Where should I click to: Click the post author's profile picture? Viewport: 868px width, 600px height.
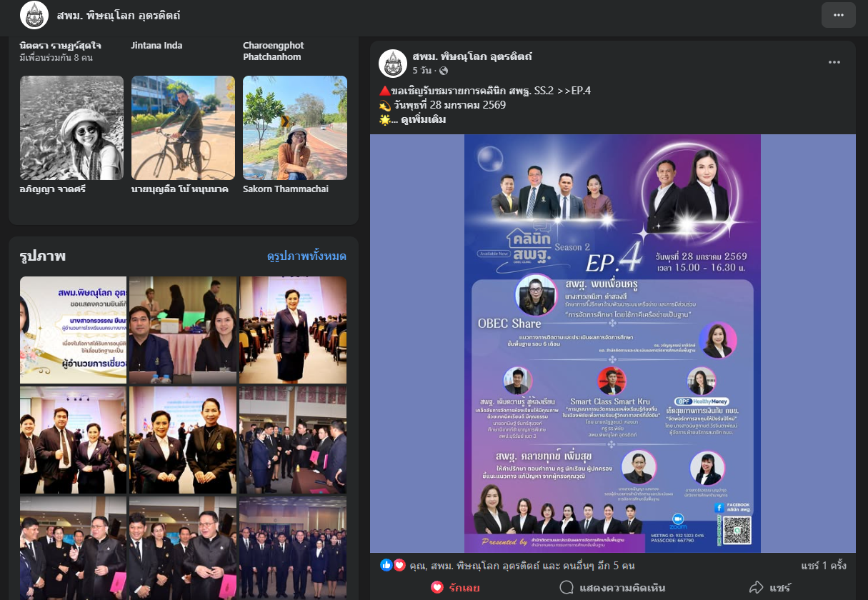coord(393,64)
